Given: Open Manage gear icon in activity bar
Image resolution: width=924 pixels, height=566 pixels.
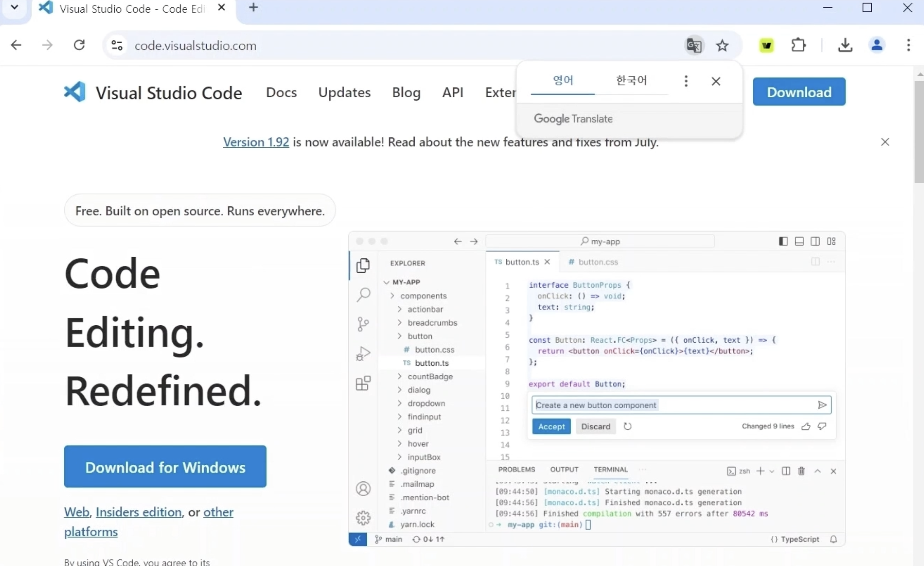Looking at the screenshot, I should (363, 518).
